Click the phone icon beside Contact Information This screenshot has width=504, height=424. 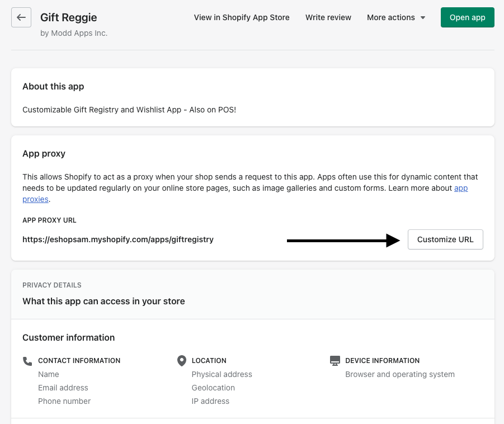pos(27,361)
